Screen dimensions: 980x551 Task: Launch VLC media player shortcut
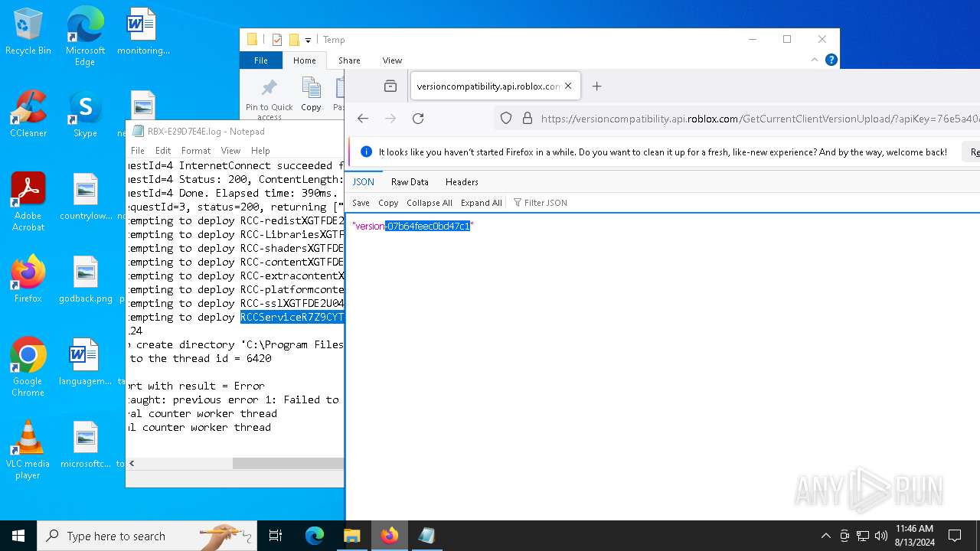28,450
